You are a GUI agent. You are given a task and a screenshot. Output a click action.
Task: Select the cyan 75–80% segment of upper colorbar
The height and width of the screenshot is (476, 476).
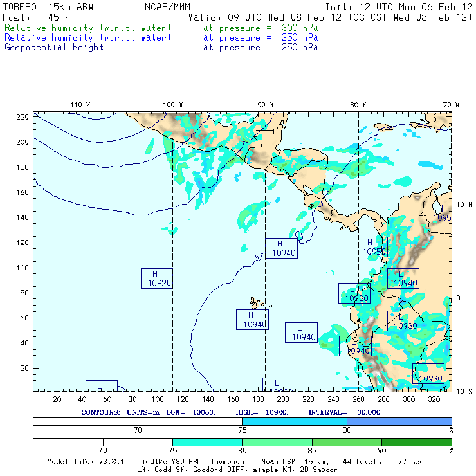(x=294, y=421)
